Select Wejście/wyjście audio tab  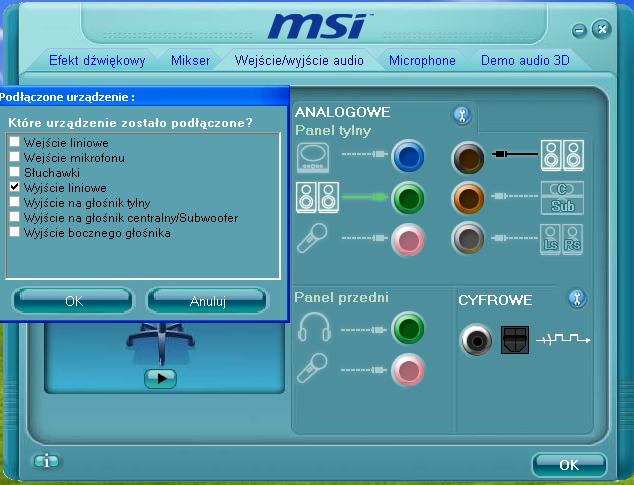pos(299,60)
